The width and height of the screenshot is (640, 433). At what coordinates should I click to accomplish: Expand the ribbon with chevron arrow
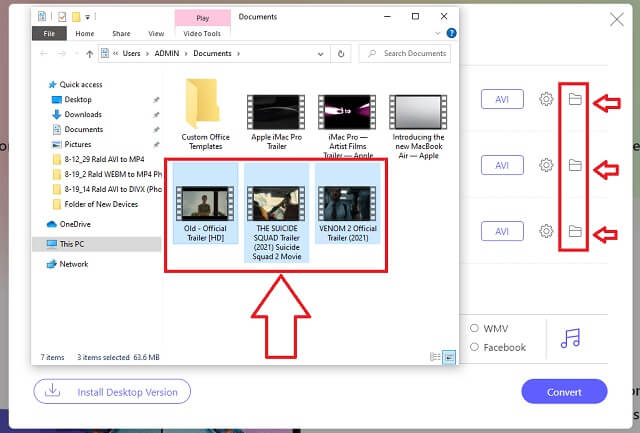point(438,33)
